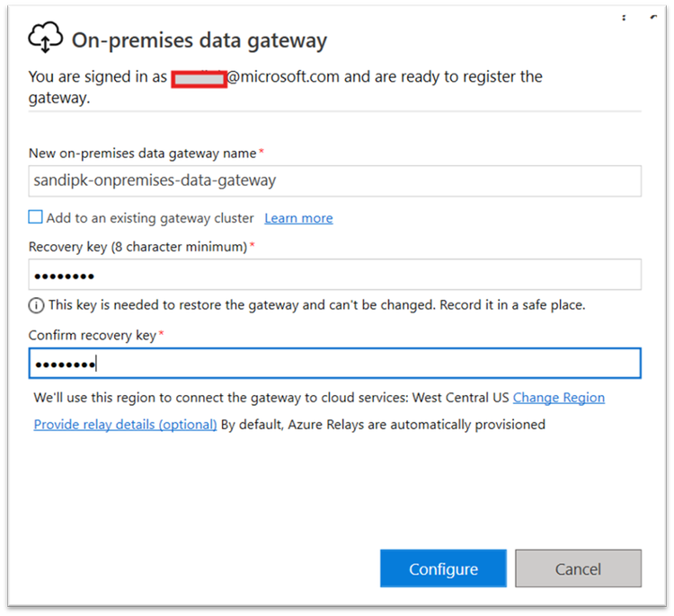Viewport: 674px width, 616px height.
Task: Click 'Provide relay details (optional)' link
Action: click(125, 424)
